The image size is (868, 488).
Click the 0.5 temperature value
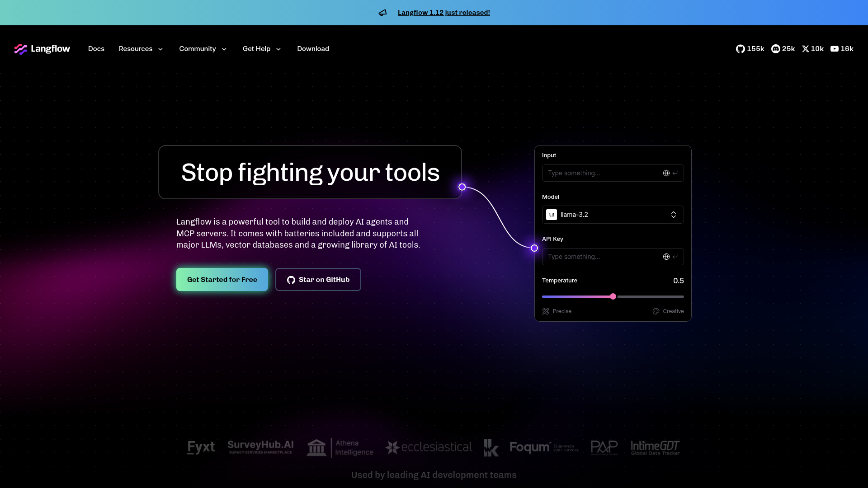(678, 281)
